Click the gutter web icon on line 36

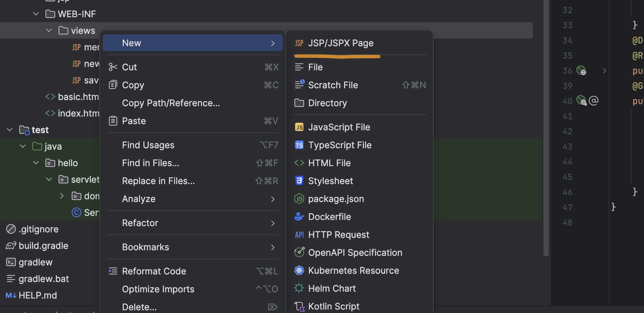pos(582,71)
